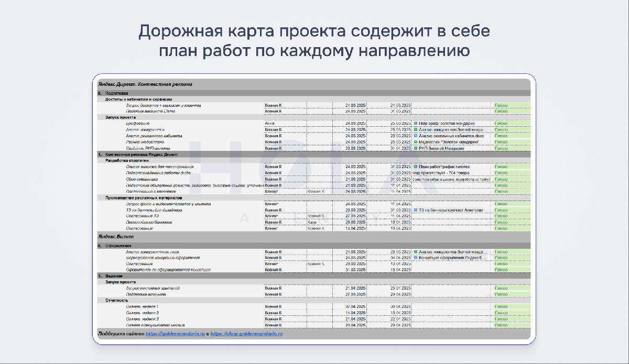The width and height of the screenshot is (629, 364).
Task: Click the "1. Ведение" section row
Action: [x=314, y=276]
